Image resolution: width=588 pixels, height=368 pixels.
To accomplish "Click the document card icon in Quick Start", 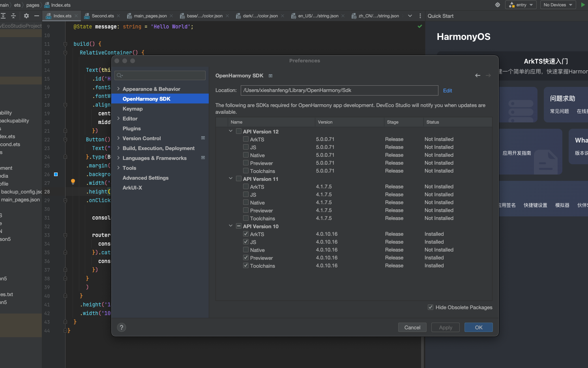I will [x=545, y=162].
